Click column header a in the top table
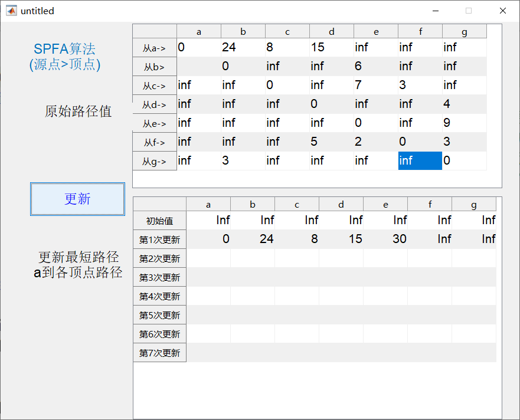Viewport: 520px width, 420px height. point(198,31)
